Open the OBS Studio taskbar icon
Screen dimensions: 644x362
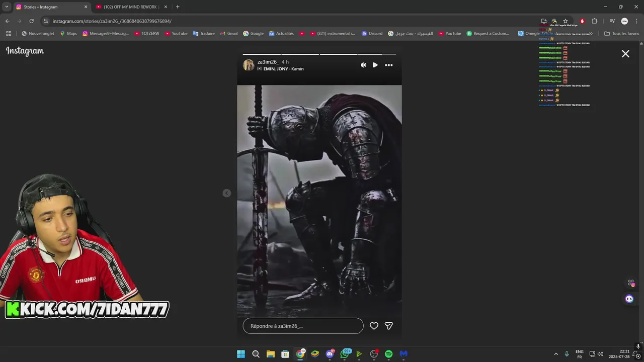[x=374, y=354]
